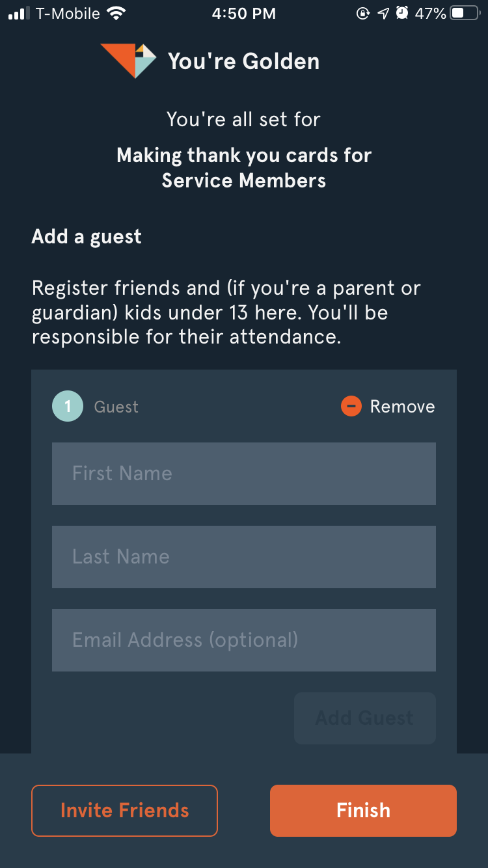Tap the Invite Friends button
The width and height of the screenshot is (488, 868).
124,811
